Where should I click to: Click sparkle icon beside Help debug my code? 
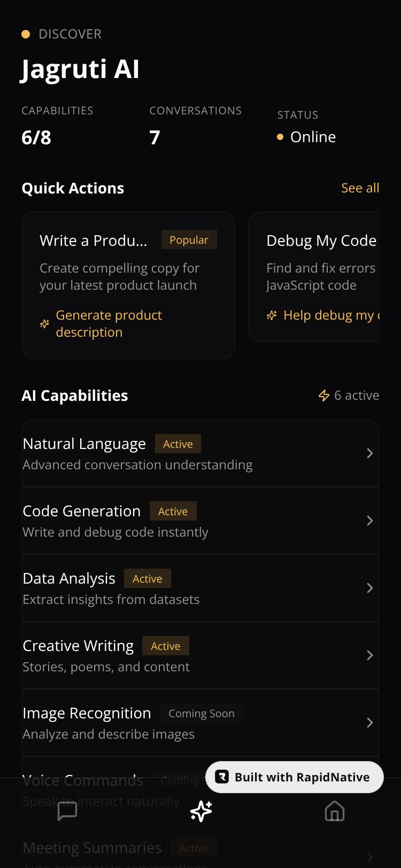pyautogui.click(x=272, y=315)
